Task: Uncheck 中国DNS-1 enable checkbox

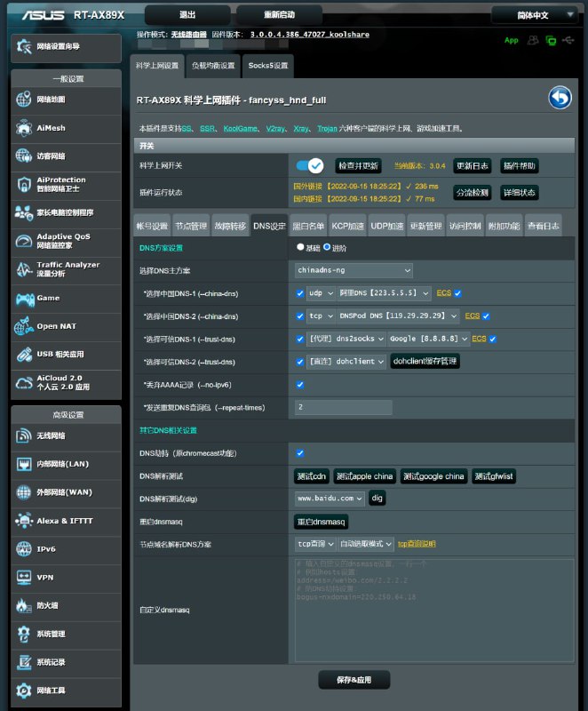Action: tap(300, 293)
